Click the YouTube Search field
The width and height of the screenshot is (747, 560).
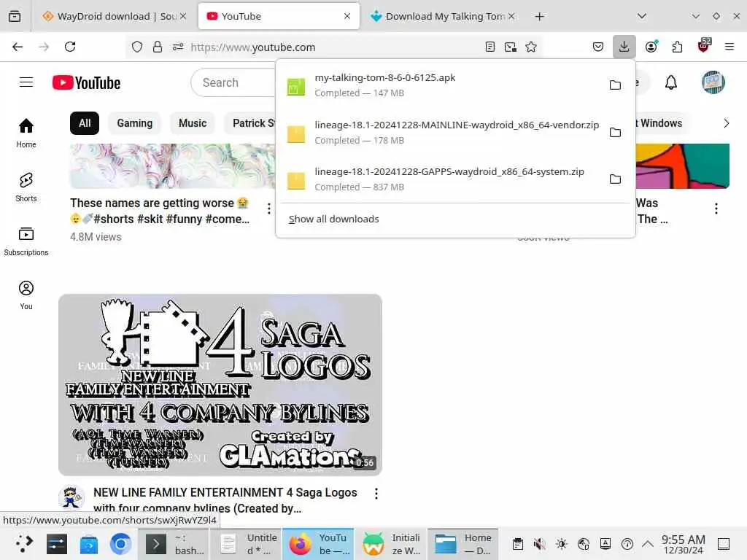233,83
